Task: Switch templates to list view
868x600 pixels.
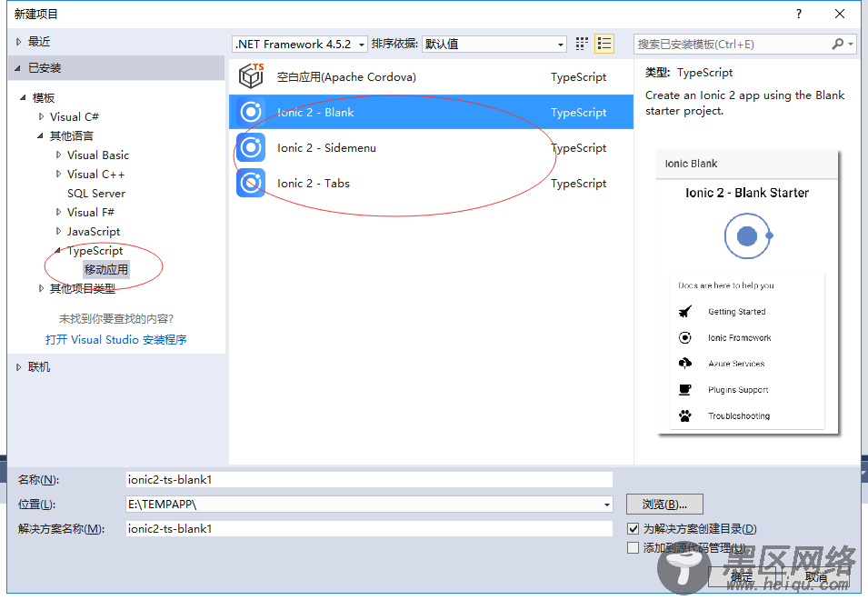Action: pos(604,44)
